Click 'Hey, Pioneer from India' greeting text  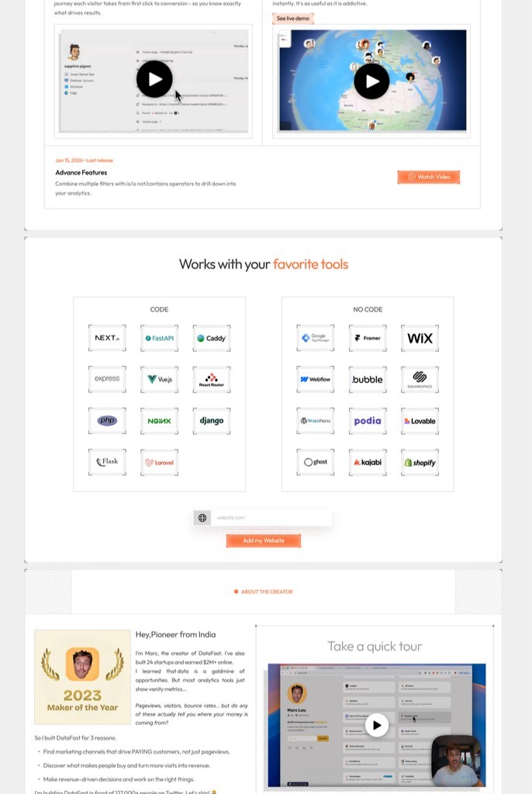click(x=176, y=634)
